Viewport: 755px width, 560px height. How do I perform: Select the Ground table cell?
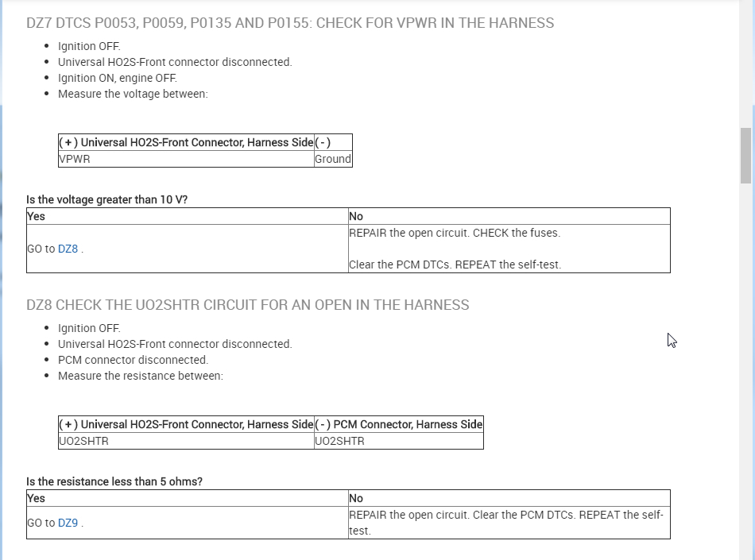pyautogui.click(x=333, y=159)
